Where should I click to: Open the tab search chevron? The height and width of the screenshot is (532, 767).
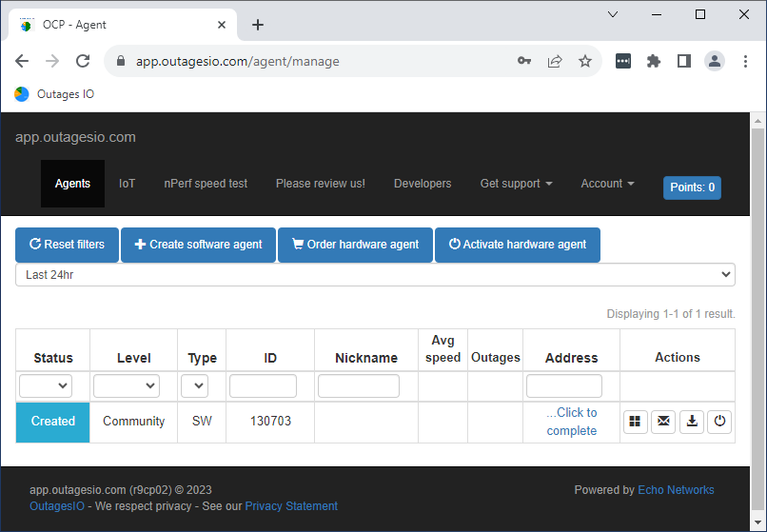point(613,14)
